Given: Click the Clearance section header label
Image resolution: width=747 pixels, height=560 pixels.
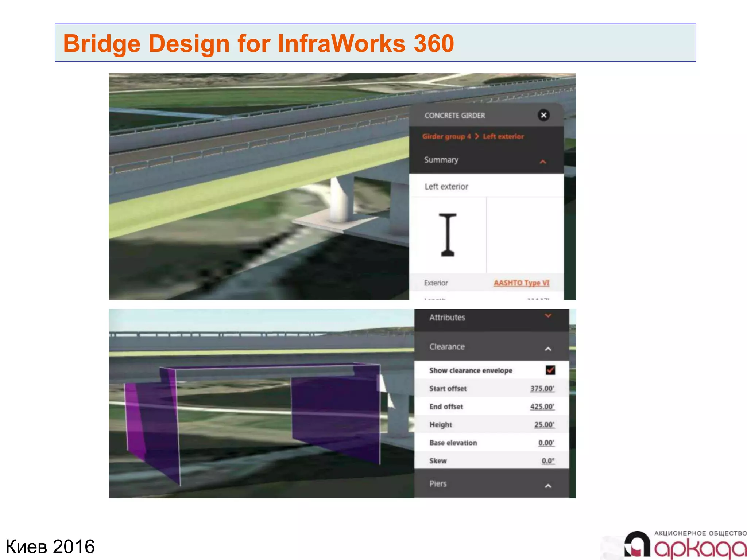Looking at the screenshot, I should click(x=447, y=347).
